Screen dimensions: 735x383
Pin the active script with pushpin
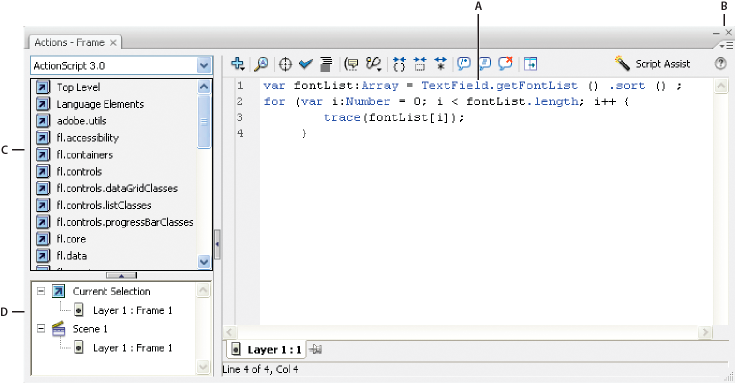316,349
